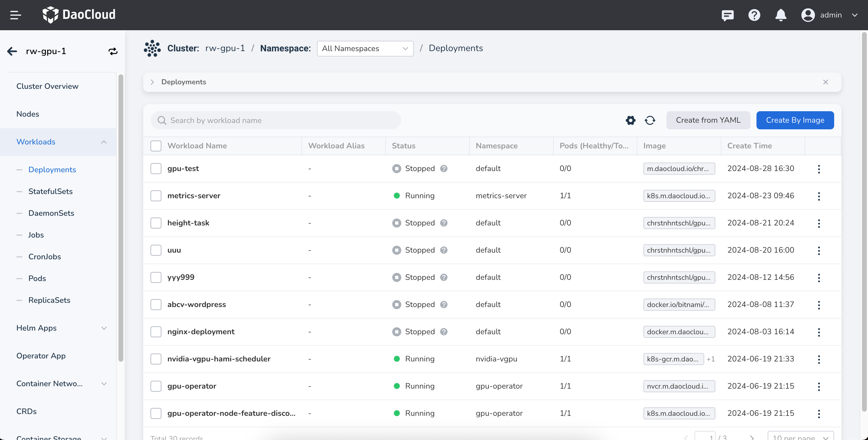This screenshot has width=868, height=440.
Task: Click the DaoCloud logo icon
Action: [50, 15]
